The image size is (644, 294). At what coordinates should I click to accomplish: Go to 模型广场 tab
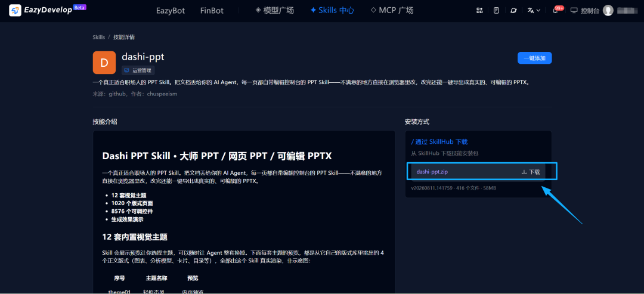pos(274,11)
